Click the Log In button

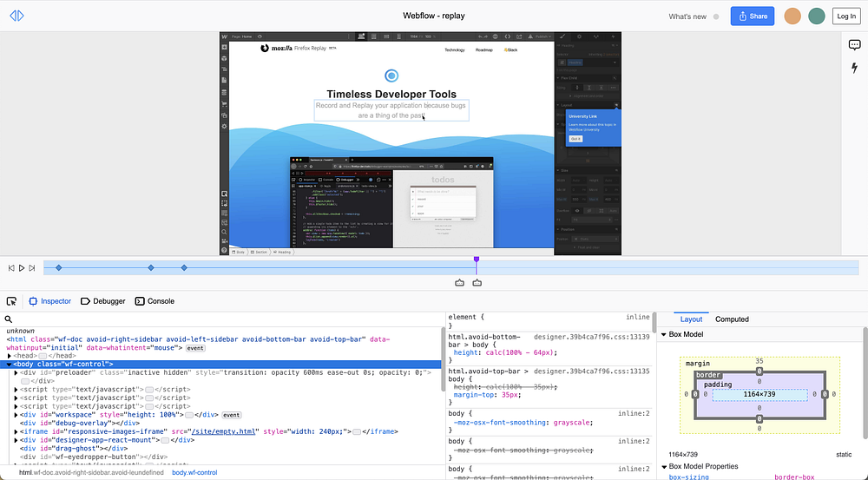tap(845, 16)
